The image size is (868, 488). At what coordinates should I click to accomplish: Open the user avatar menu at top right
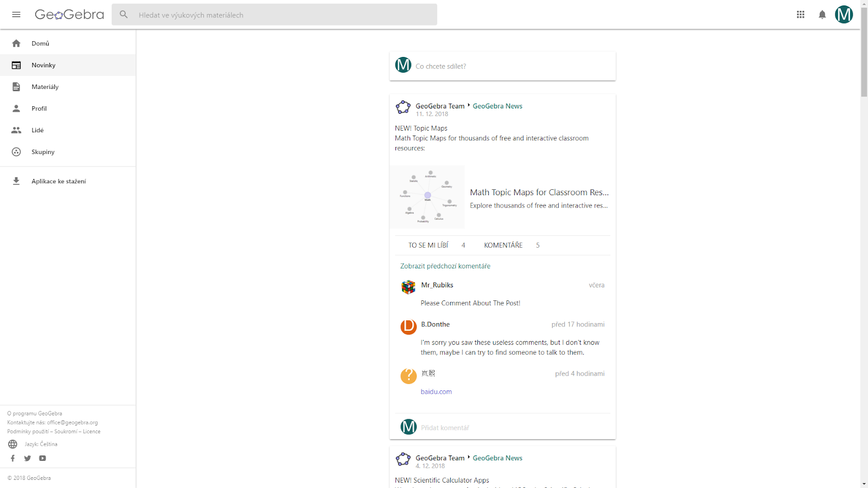[844, 15]
